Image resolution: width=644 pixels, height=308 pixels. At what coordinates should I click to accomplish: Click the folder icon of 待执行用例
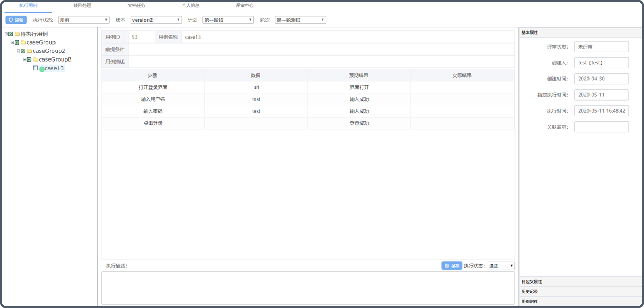(17, 34)
